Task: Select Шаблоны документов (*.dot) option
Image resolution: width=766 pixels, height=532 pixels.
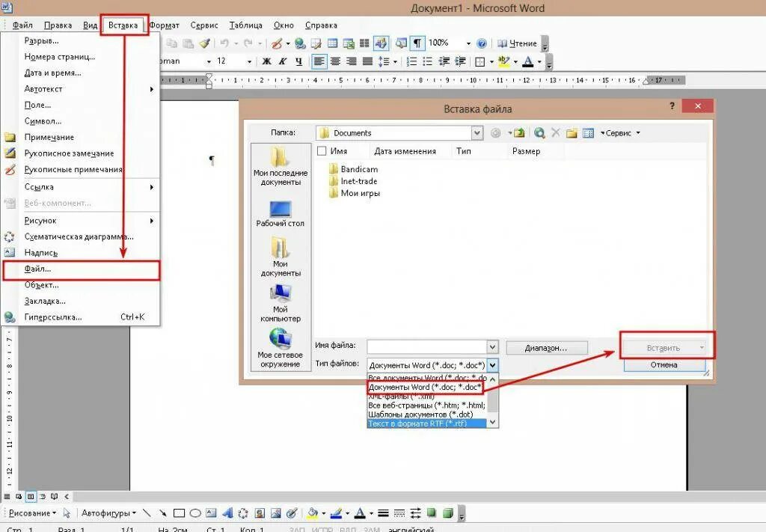Action: click(x=426, y=415)
